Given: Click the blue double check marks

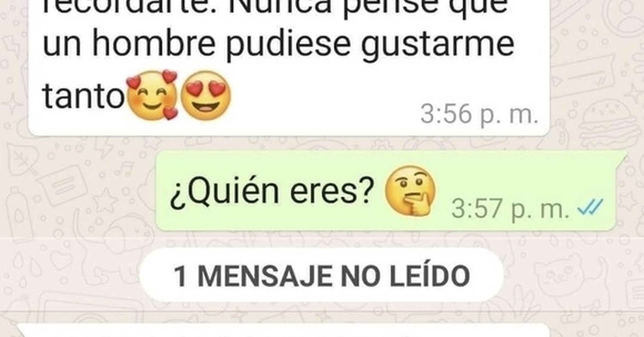Looking at the screenshot, I should [590, 208].
